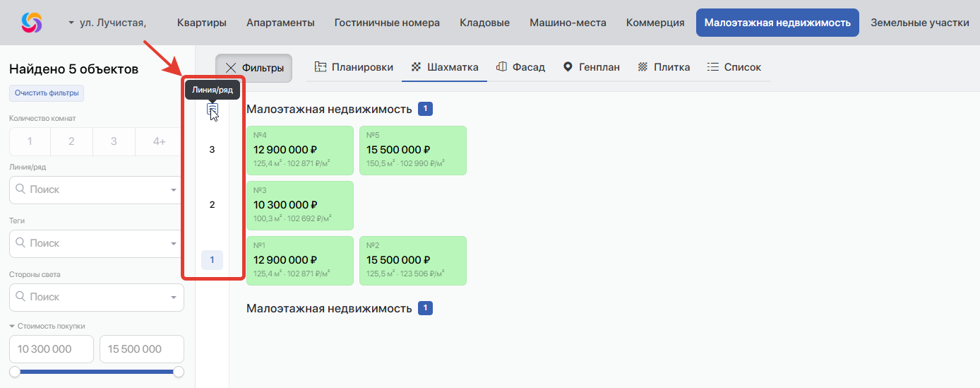
Task: Click the Генплан map pin icon
Action: click(x=568, y=67)
